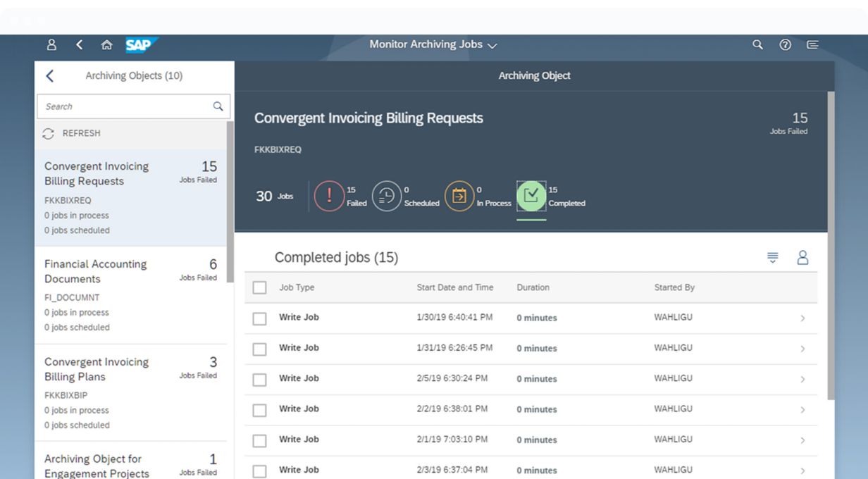Tick checkbox for 2/5/19 6:30:24 PM job
The height and width of the screenshot is (479, 868).
[259, 380]
